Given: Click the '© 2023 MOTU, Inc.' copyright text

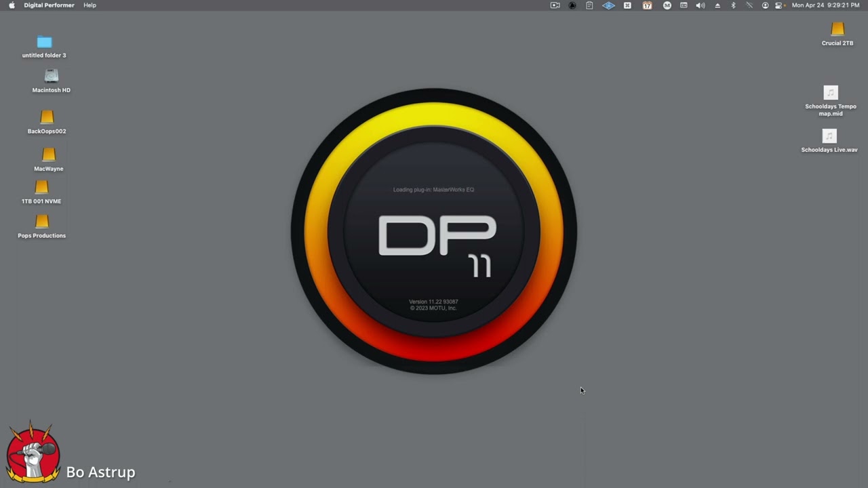Looking at the screenshot, I should point(433,308).
